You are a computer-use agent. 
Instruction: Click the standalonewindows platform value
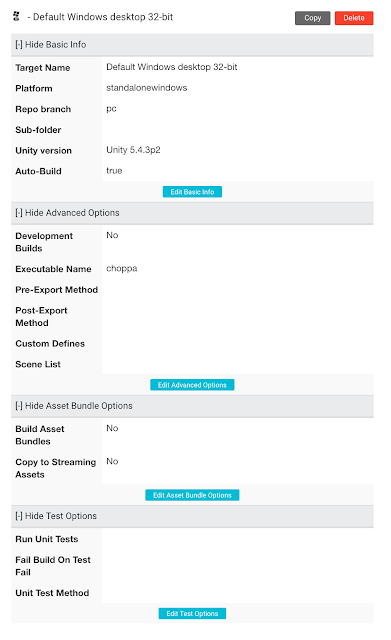pyautogui.click(x=147, y=88)
